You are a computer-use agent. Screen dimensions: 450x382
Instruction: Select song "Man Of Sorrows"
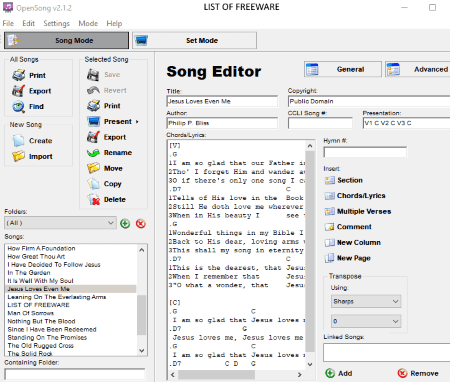point(30,313)
